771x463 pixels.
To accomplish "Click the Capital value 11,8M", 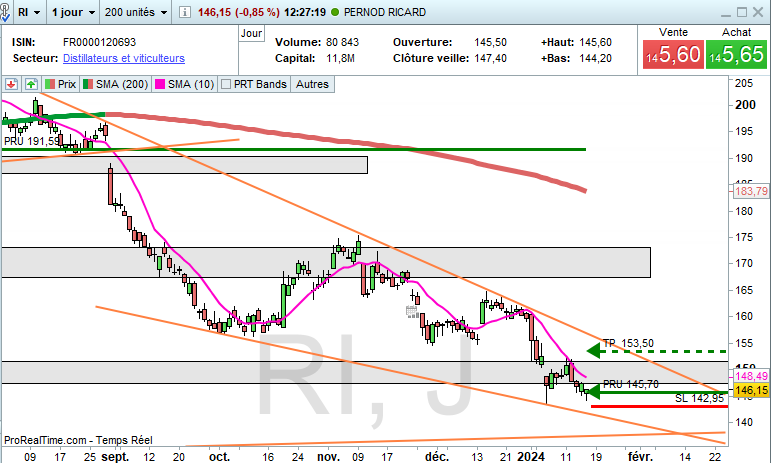I will (340, 58).
